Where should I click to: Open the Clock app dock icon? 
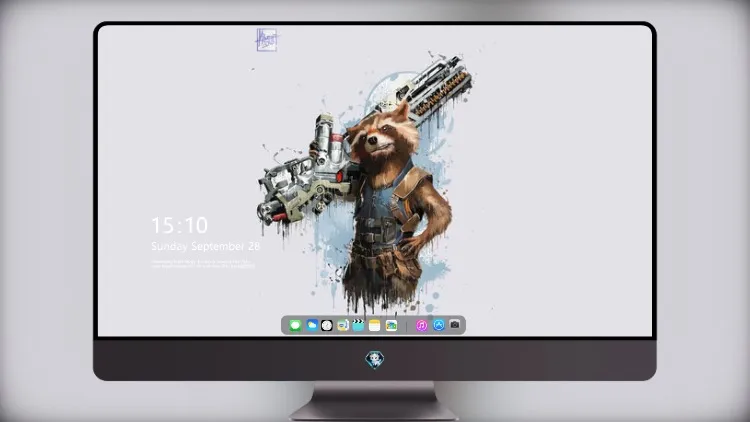(x=327, y=326)
